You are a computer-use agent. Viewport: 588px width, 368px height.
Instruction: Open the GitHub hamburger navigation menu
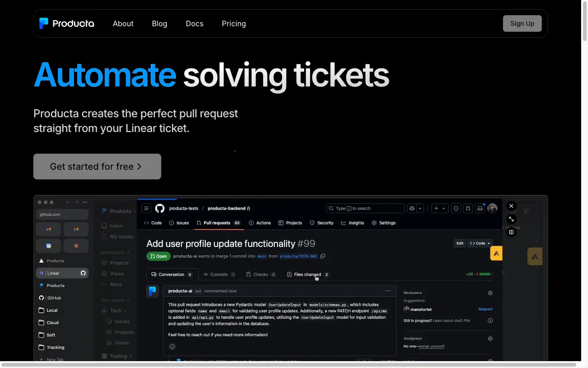pos(146,208)
